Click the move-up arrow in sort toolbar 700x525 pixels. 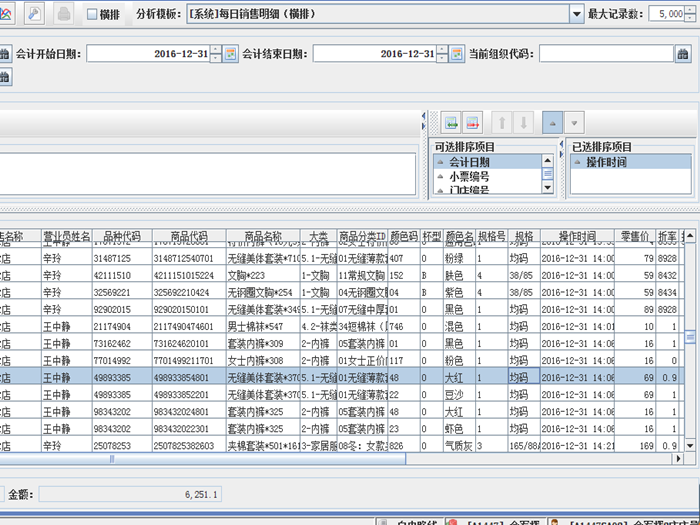(502, 122)
